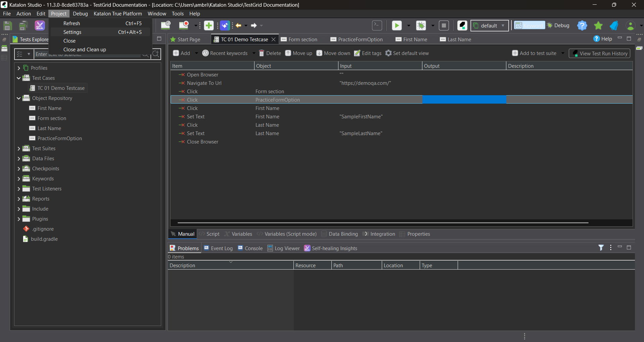Choose Refresh from the Project menu

(x=101, y=23)
